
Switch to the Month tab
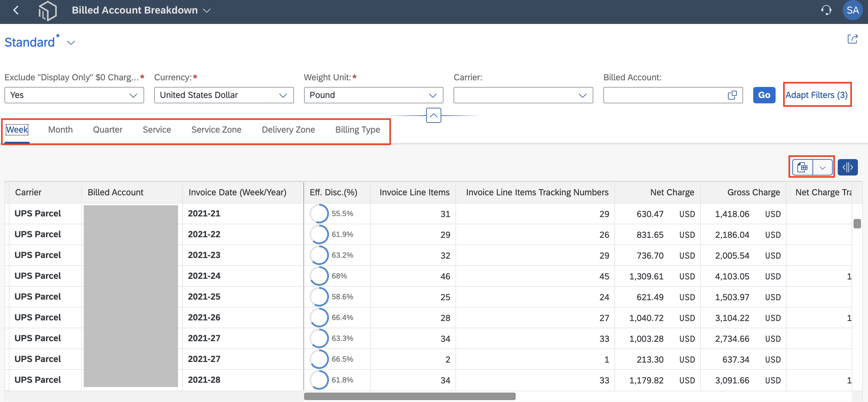coord(60,129)
